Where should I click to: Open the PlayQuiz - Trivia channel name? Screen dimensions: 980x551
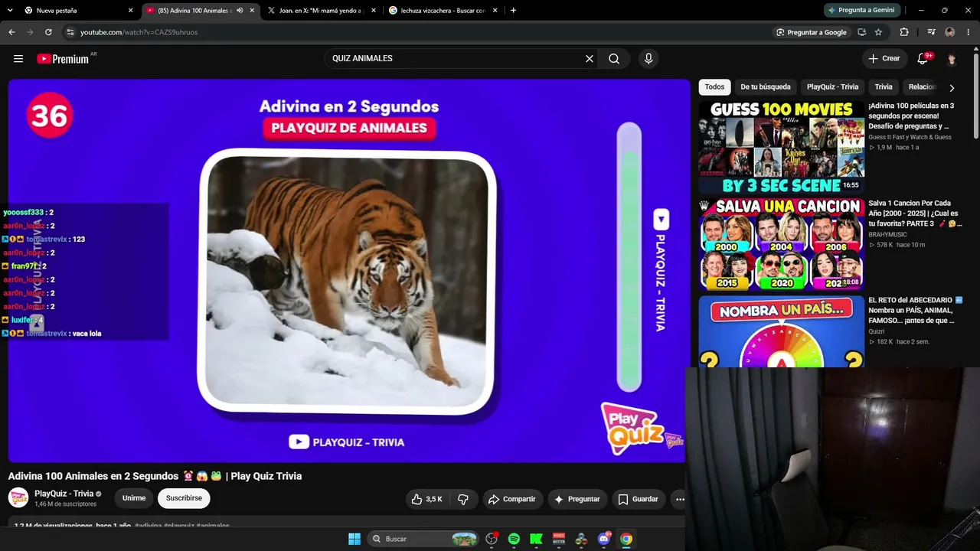[x=64, y=494]
